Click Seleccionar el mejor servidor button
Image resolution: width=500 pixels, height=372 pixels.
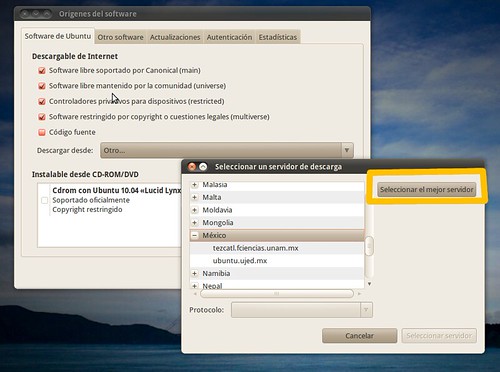click(427, 189)
